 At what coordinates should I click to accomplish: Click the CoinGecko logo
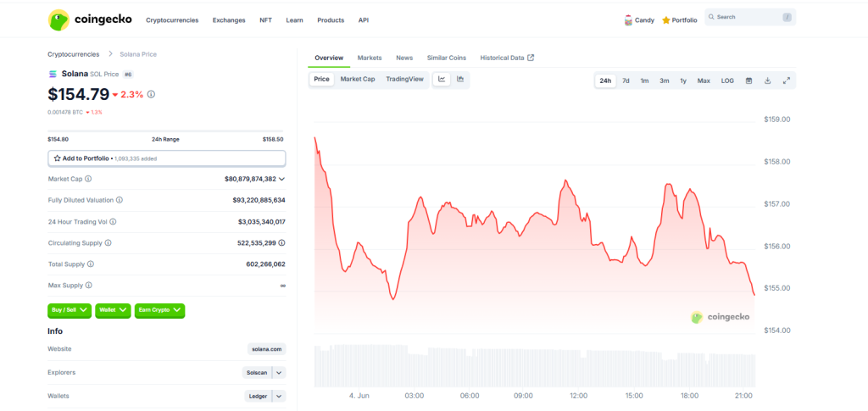[90, 19]
